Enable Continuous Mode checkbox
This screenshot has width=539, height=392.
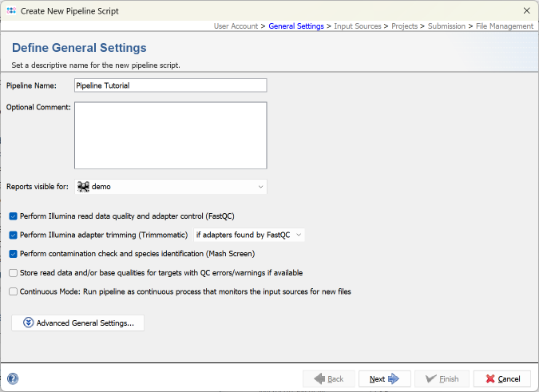point(14,292)
